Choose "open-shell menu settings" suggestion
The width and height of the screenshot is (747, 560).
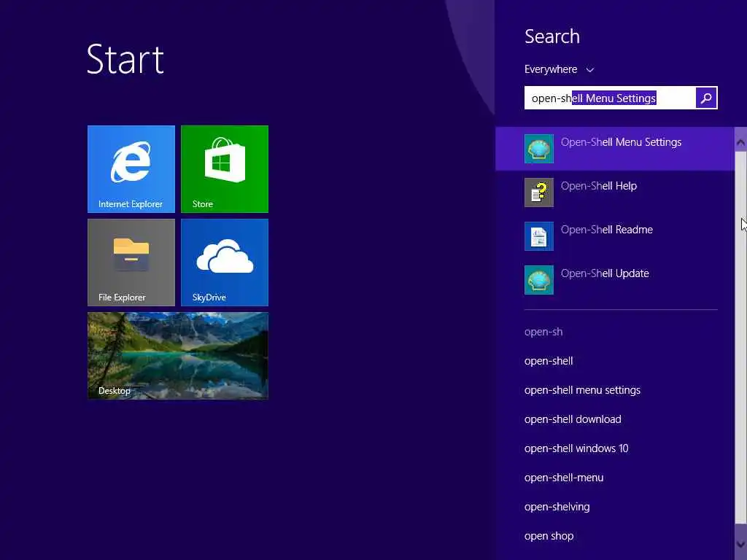tap(582, 390)
